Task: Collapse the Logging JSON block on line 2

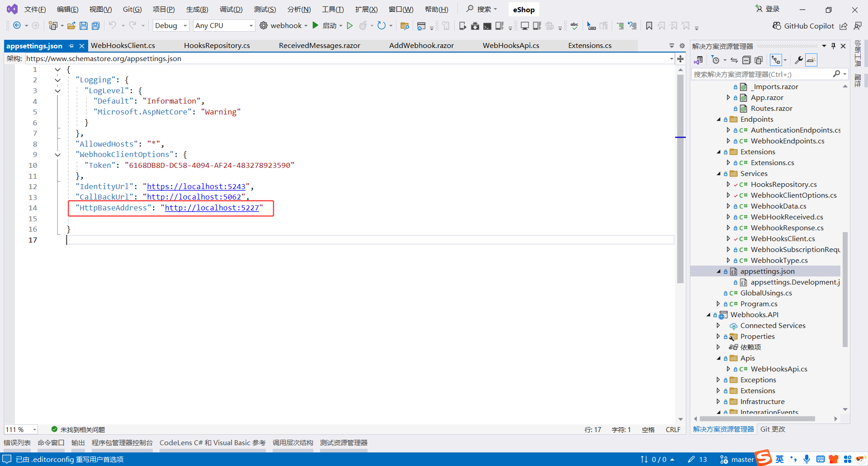Action: [x=58, y=80]
